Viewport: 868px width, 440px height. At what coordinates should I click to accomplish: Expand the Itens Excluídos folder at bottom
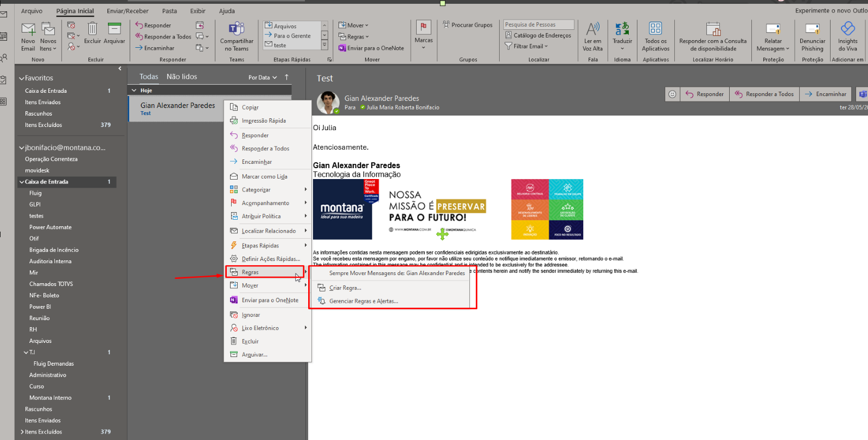22,432
